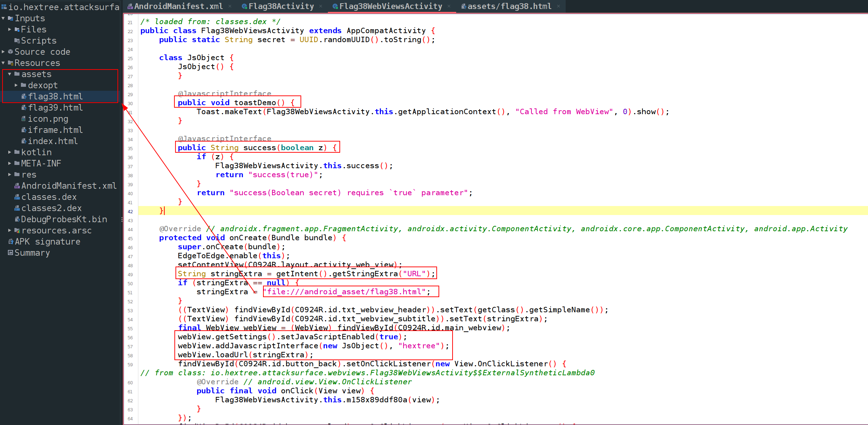868x425 pixels.
Task: Close the Flag38WebViewsActivity tab
Action: click(x=449, y=6)
